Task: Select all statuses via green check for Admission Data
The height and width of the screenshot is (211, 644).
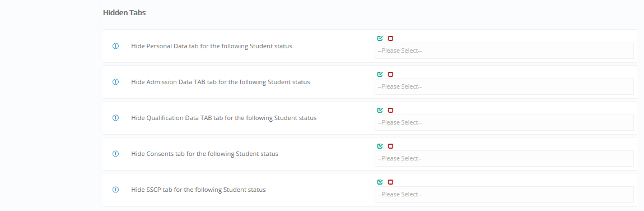Action: point(380,75)
